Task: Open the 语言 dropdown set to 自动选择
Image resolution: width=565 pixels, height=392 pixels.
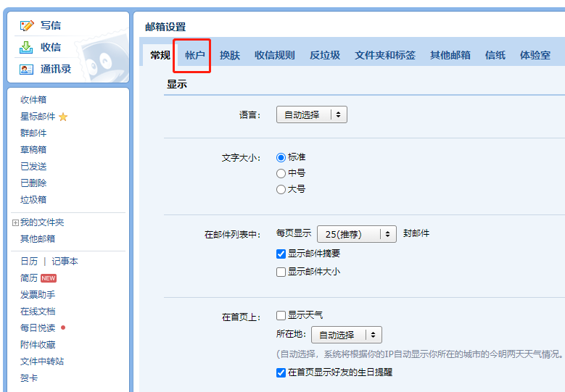Action: (312, 114)
